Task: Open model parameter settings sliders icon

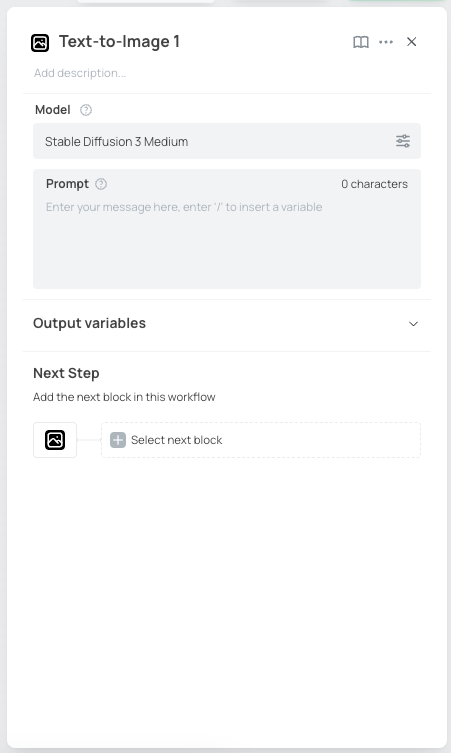Action: coord(403,141)
